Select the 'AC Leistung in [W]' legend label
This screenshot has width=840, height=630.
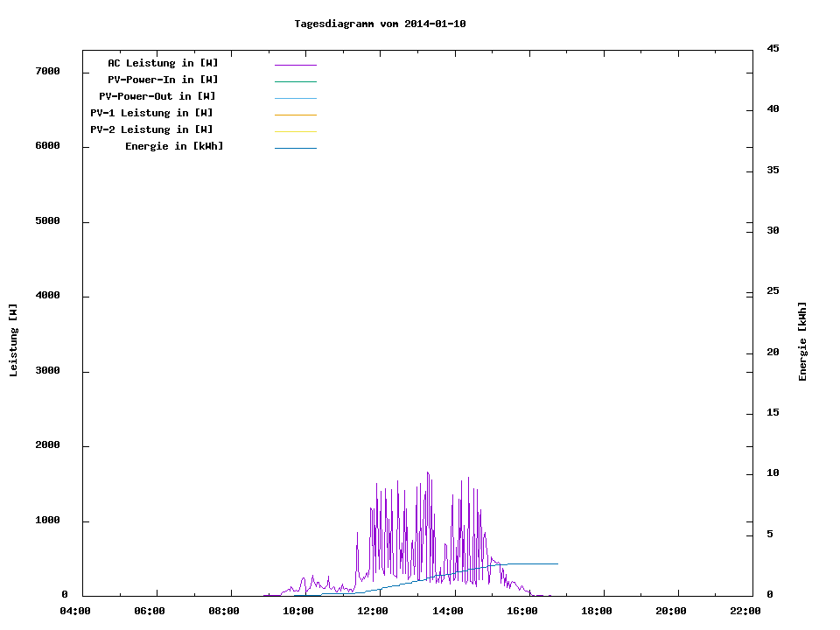(163, 63)
